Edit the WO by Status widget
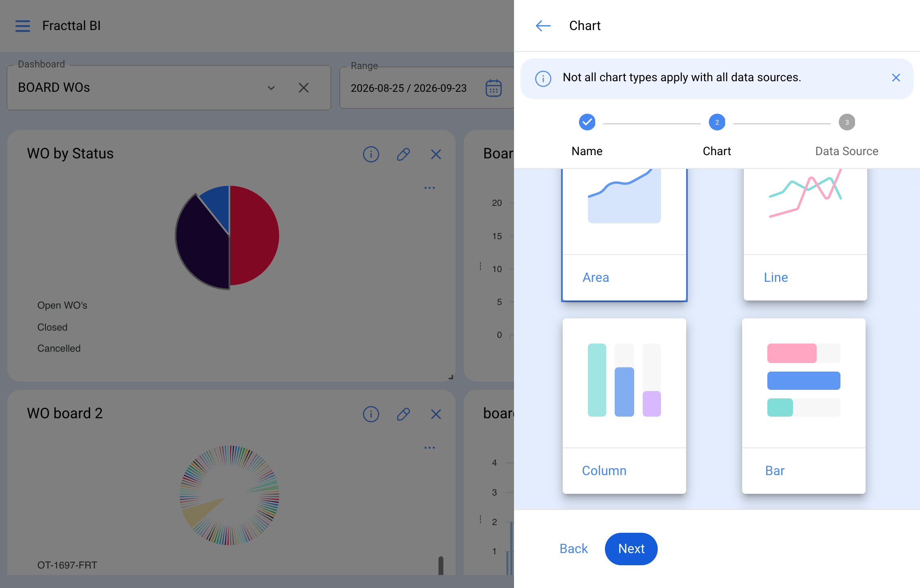This screenshot has width=920, height=588. coord(404,154)
